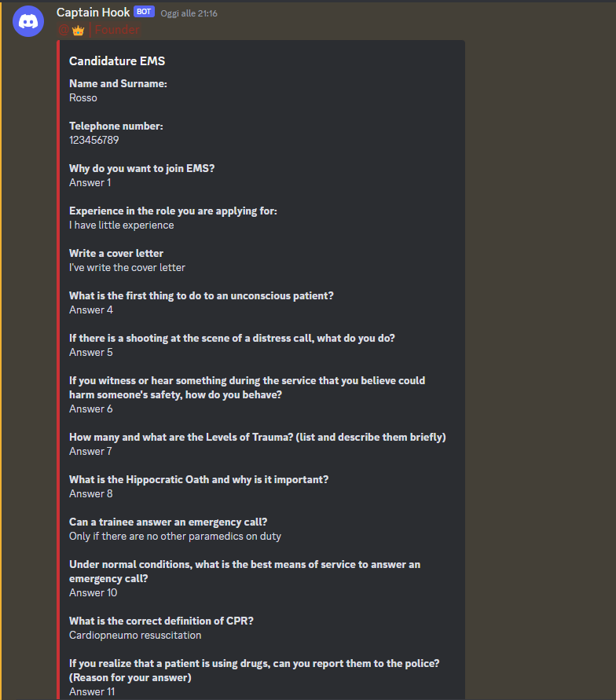This screenshot has height=700, width=616.
Task: Click the Founder role mention
Action: 117,30
